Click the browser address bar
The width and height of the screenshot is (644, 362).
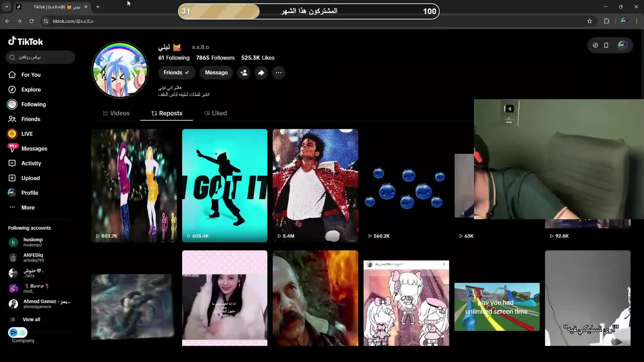click(312, 21)
